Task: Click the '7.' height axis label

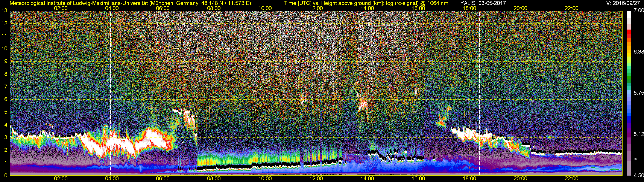Action: pos(6,87)
